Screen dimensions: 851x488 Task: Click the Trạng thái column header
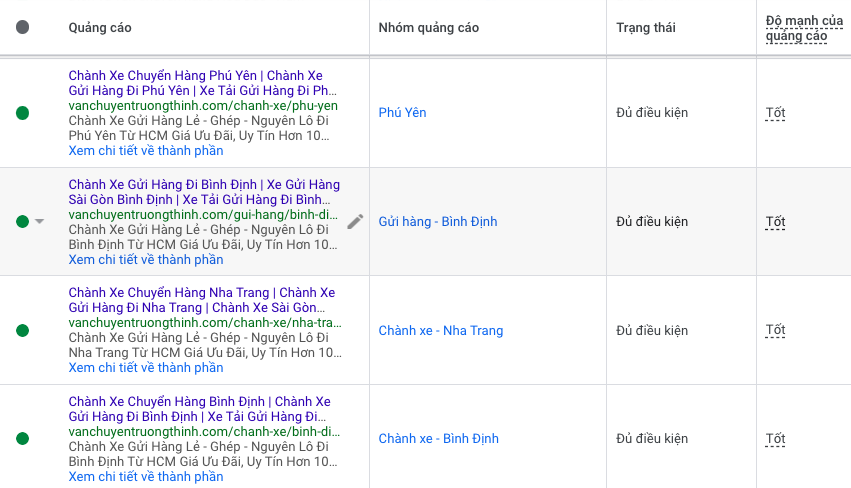click(646, 28)
